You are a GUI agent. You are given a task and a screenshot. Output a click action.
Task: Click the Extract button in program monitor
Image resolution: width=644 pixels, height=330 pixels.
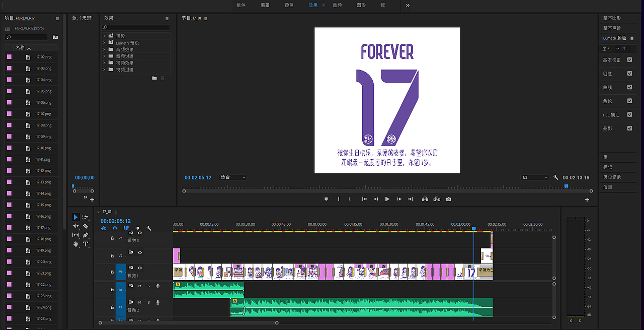pyautogui.click(x=437, y=199)
